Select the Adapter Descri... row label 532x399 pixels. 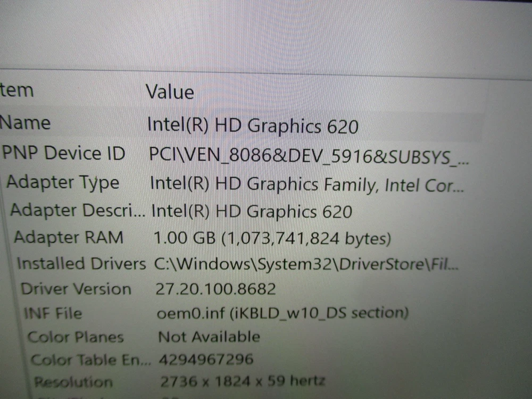click(x=77, y=210)
